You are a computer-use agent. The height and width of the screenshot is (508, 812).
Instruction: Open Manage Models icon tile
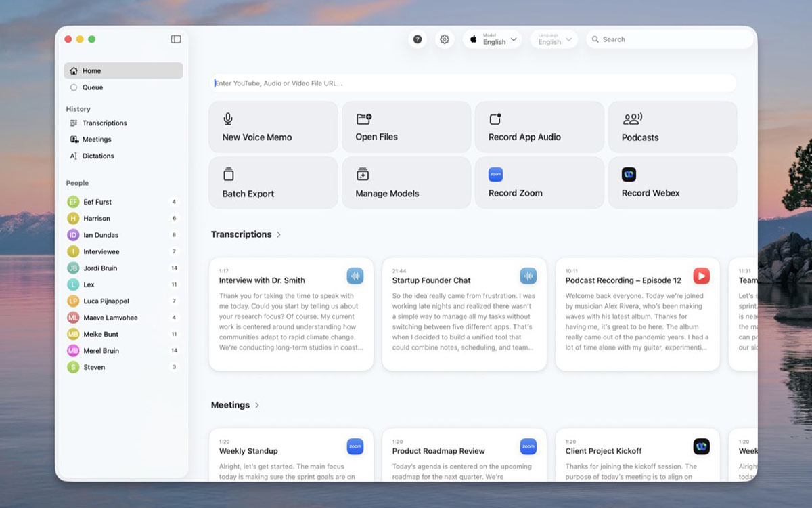tap(363, 175)
